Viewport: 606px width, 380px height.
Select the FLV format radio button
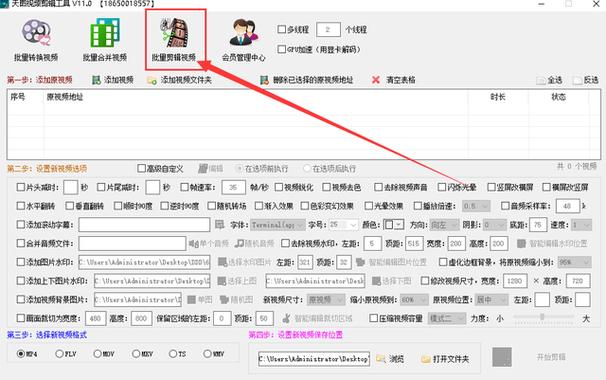59,354
